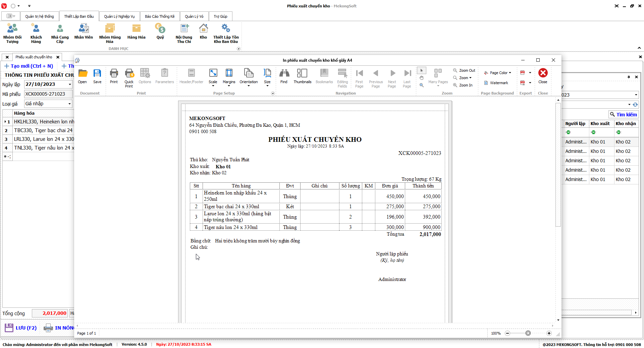644x348 pixels.
Task: Switch to Báo Cáo Thống Kê tab
Action: [160, 16]
